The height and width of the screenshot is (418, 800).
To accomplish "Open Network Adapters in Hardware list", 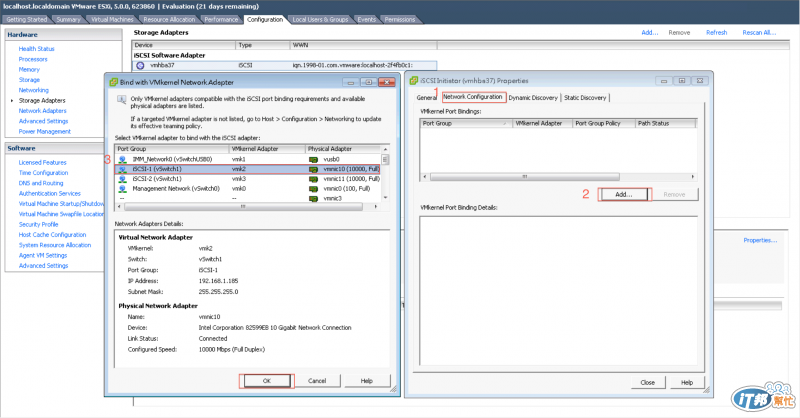I will [x=42, y=111].
